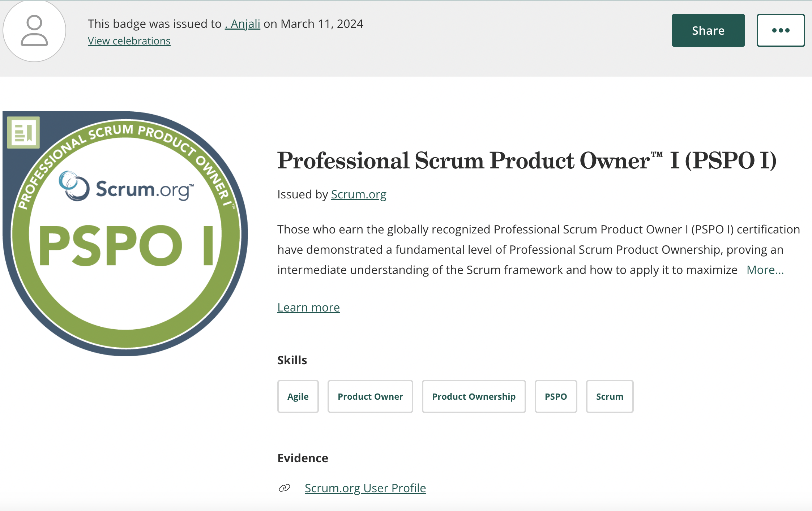
Task: Click the large PSPO I text on the badge
Action: pos(126,246)
